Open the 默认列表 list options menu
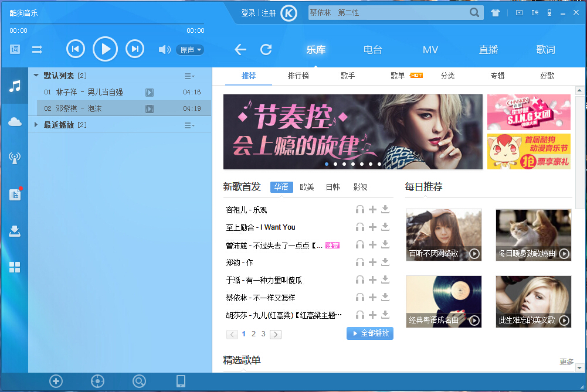Screen dimensions: 587x392 189,76
